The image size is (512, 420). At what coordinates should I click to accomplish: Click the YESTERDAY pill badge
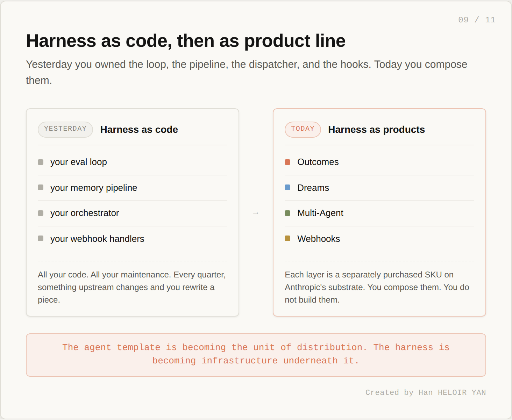pyautogui.click(x=65, y=129)
